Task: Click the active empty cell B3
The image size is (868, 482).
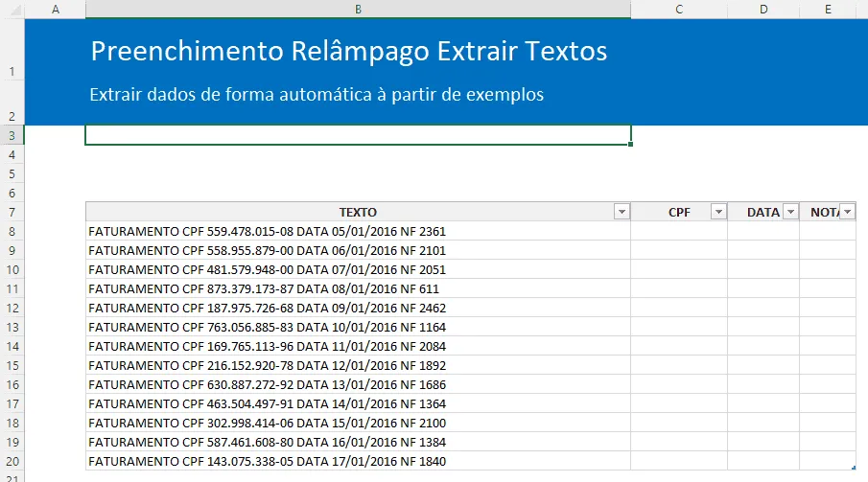Action: click(358, 135)
